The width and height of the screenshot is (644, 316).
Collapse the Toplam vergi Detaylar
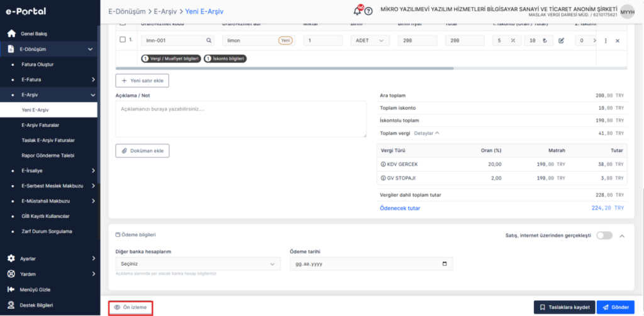(x=427, y=133)
